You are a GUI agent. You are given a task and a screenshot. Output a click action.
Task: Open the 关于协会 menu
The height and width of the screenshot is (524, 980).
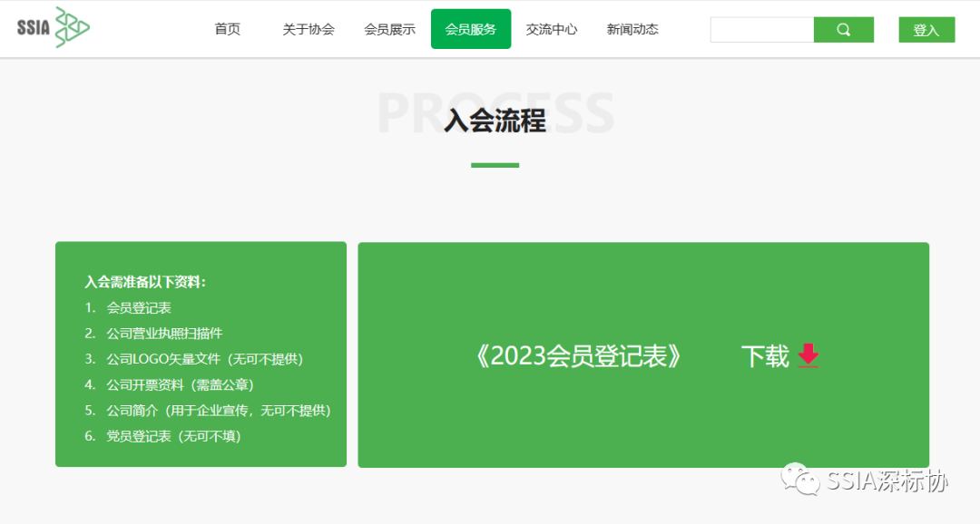[x=308, y=28]
